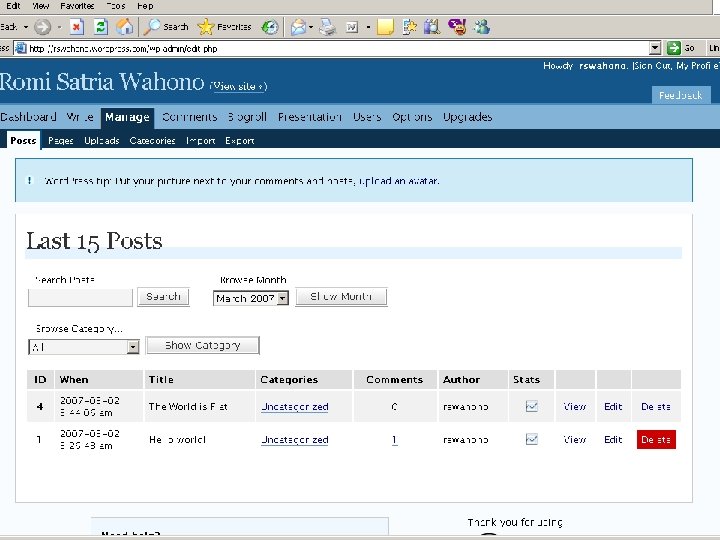The image size is (720, 540).
Task: Click red Delete for Hello world post
Action: (656, 439)
